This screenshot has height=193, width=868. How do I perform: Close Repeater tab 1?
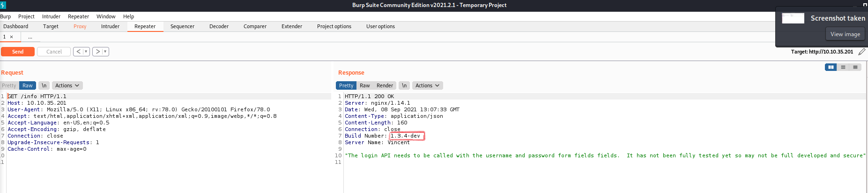click(x=12, y=37)
